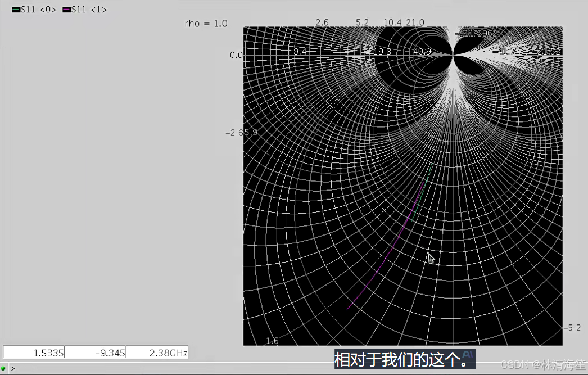Click the S11 <1> legend entry
The width and height of the screenshot is (588, 375).
click(85, 10)
